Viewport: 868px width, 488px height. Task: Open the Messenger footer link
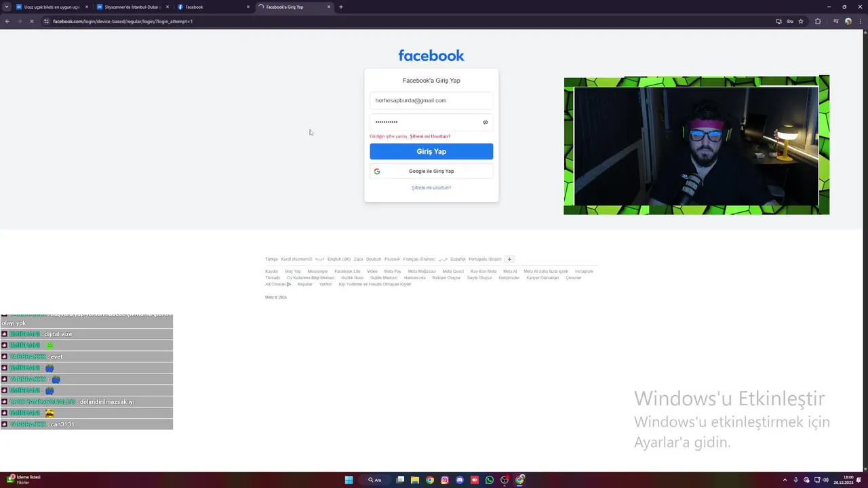click(317, 271)
